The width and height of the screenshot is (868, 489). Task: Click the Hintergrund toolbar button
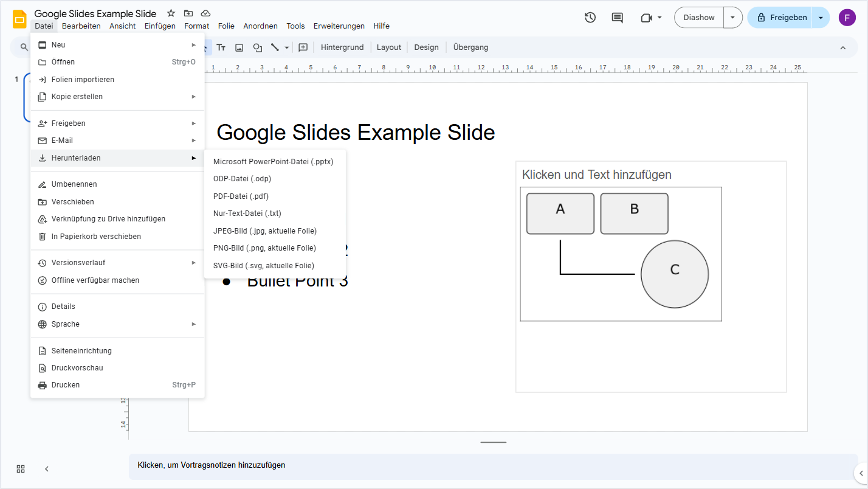coord(342,47)
